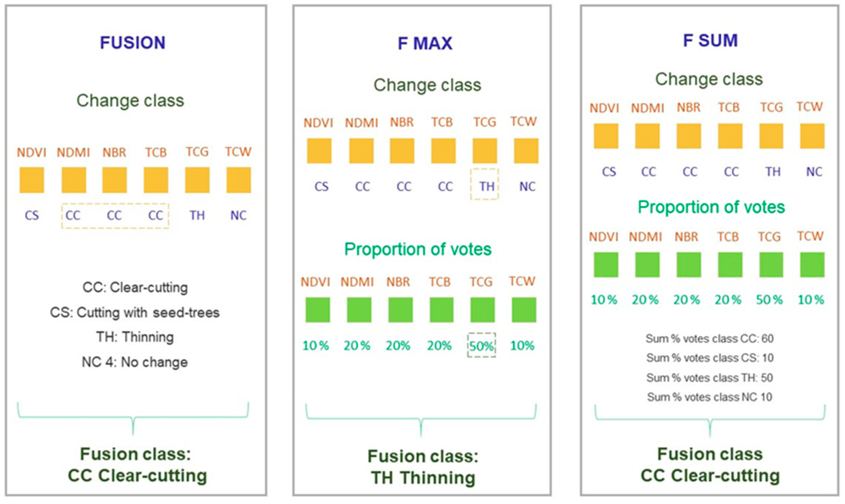Click the orange TCW square in FUSION panel

tap(239, 180)
